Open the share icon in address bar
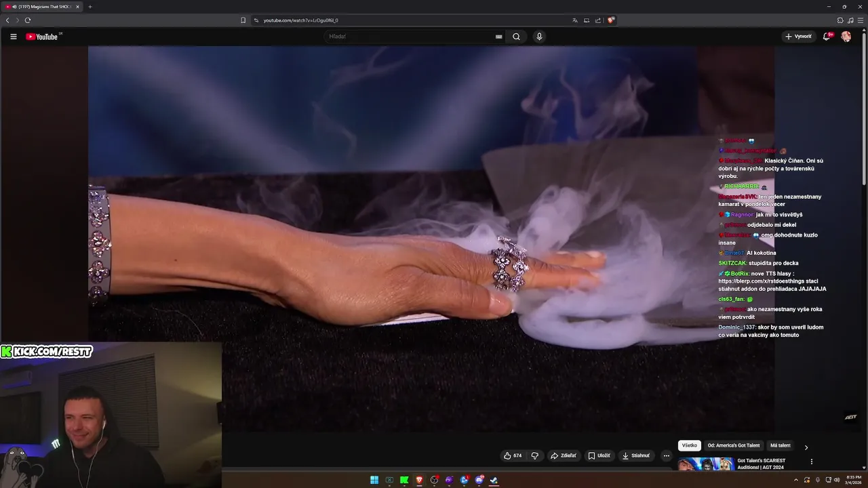 (x=598, y=20)
